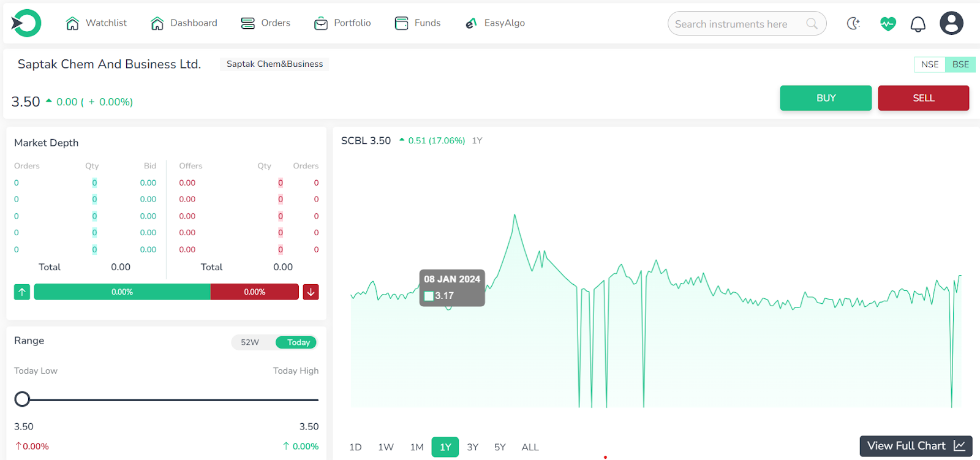Set chart period to 5Y

(x=500, y=447)
